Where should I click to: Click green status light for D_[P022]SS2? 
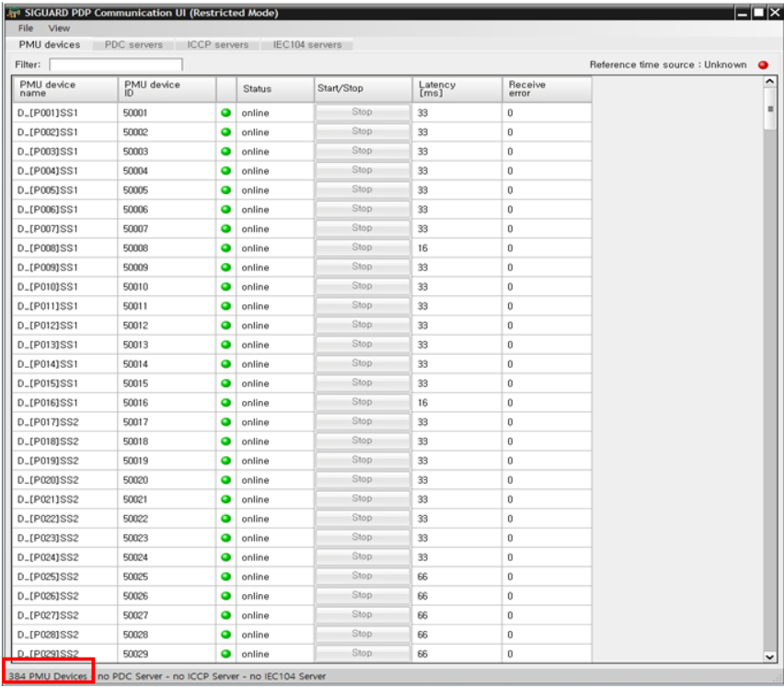(x=226, y=519)
